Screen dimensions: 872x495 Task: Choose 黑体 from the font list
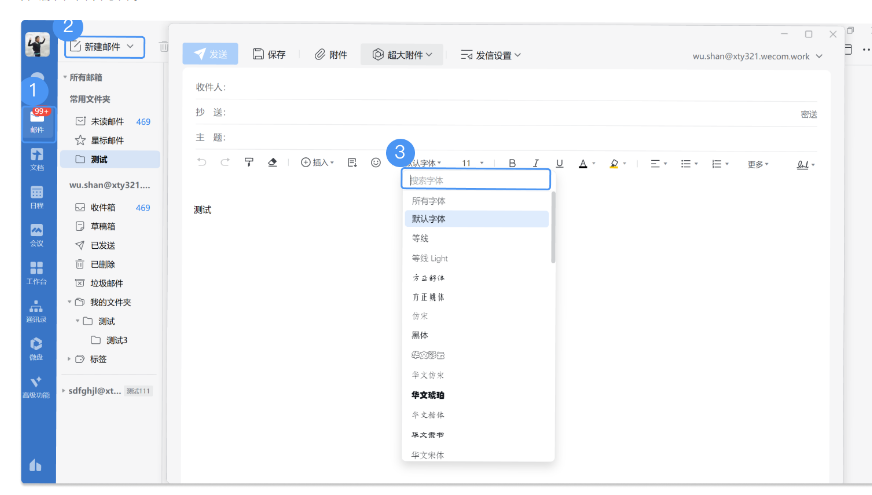tap(421, 336)
